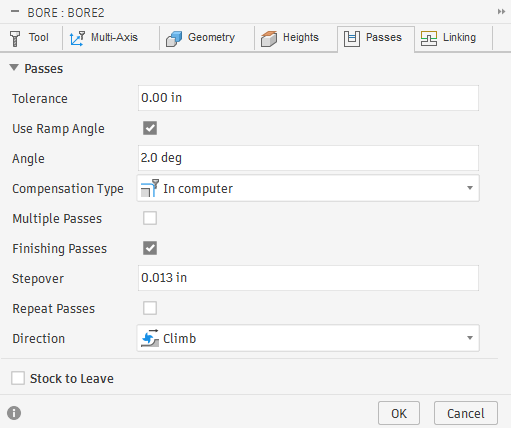This screenshot has height=428, width=511.
Task: Click the Cancel button
Action: [466, 413]
